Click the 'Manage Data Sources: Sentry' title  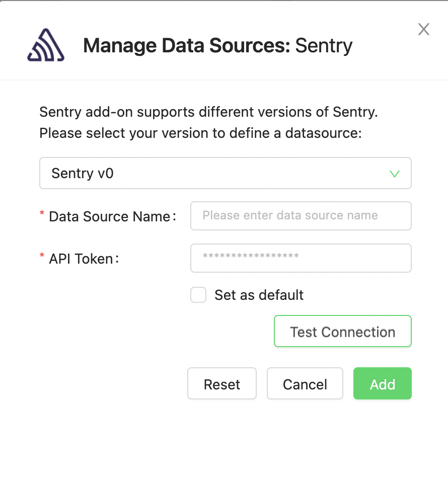[x=218, y=46]
